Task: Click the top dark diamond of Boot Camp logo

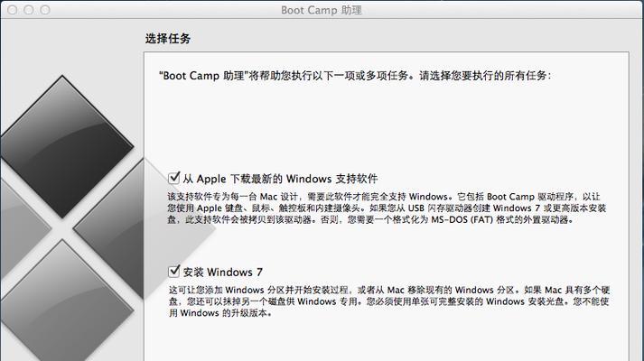Action: [x=66, y=146]
